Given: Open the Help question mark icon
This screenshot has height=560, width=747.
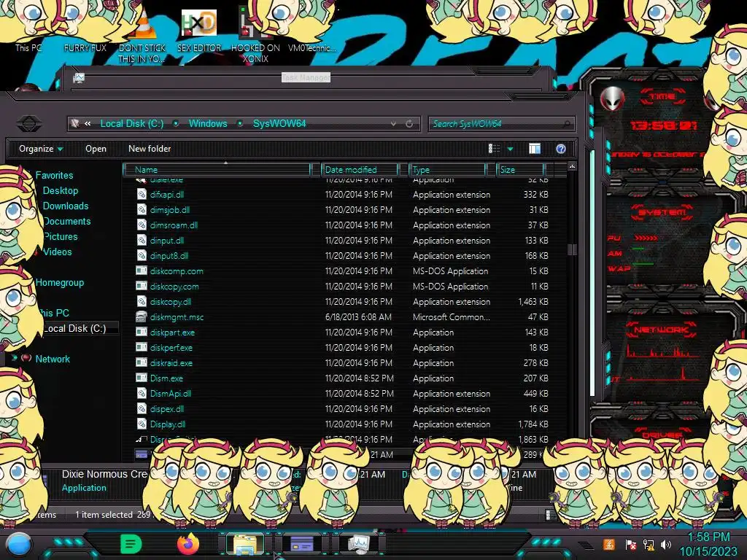Looking at the screenshot, I should [561, 149].
